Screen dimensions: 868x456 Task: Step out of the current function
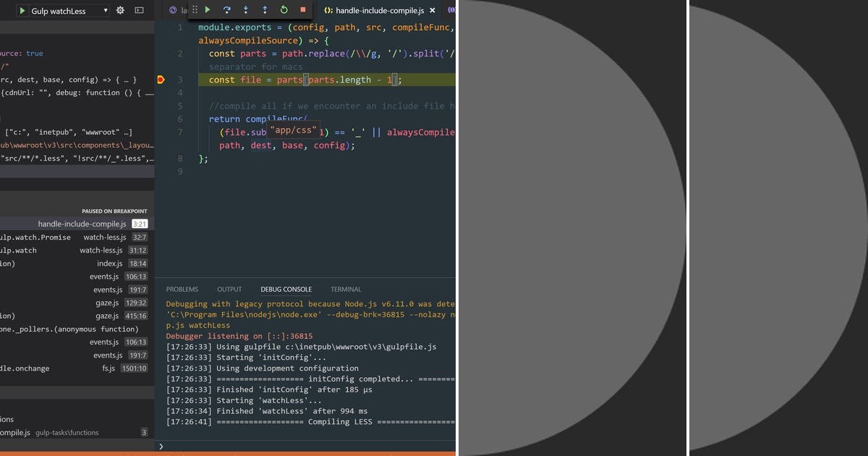coord(265,9)
